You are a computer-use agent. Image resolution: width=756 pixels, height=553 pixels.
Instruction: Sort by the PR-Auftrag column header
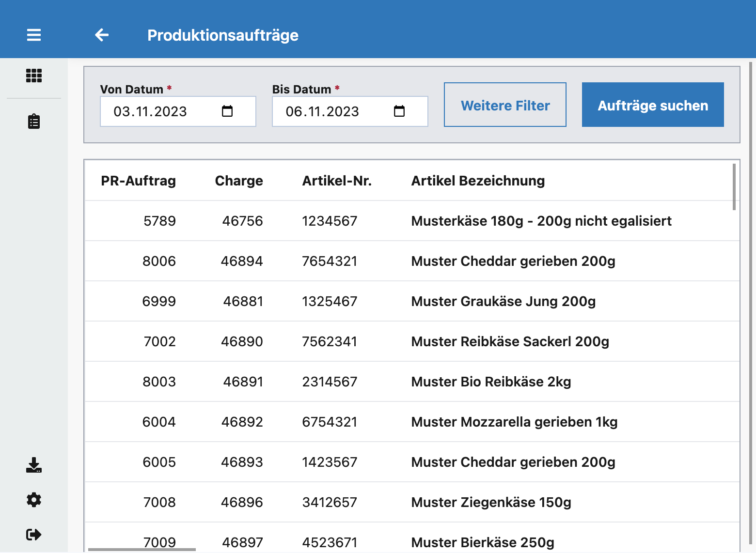[138, 181]
